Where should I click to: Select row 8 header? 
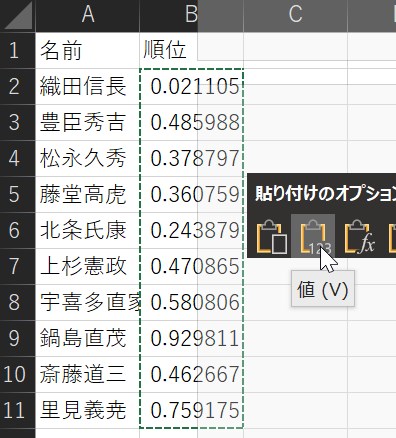17,302
